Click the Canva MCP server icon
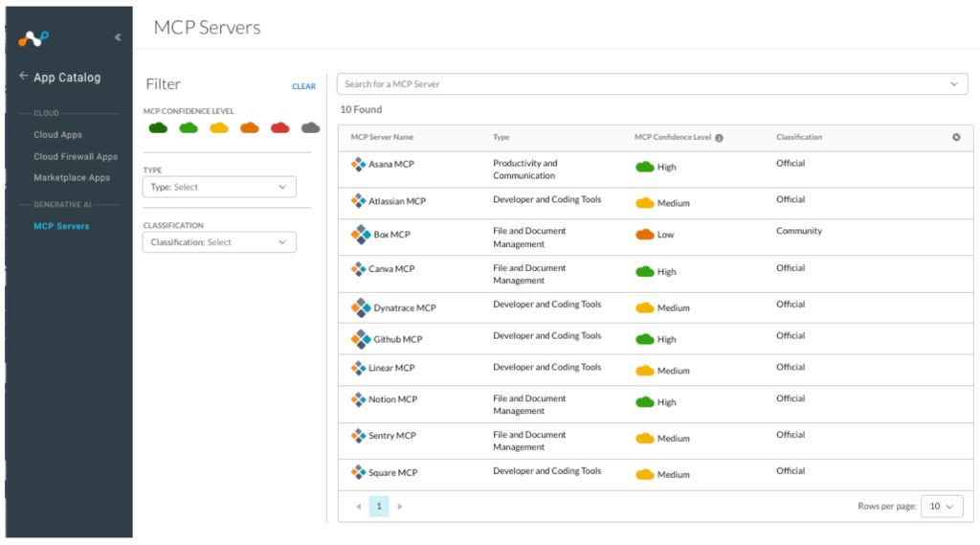980x545 pixels. pos(358,269)
